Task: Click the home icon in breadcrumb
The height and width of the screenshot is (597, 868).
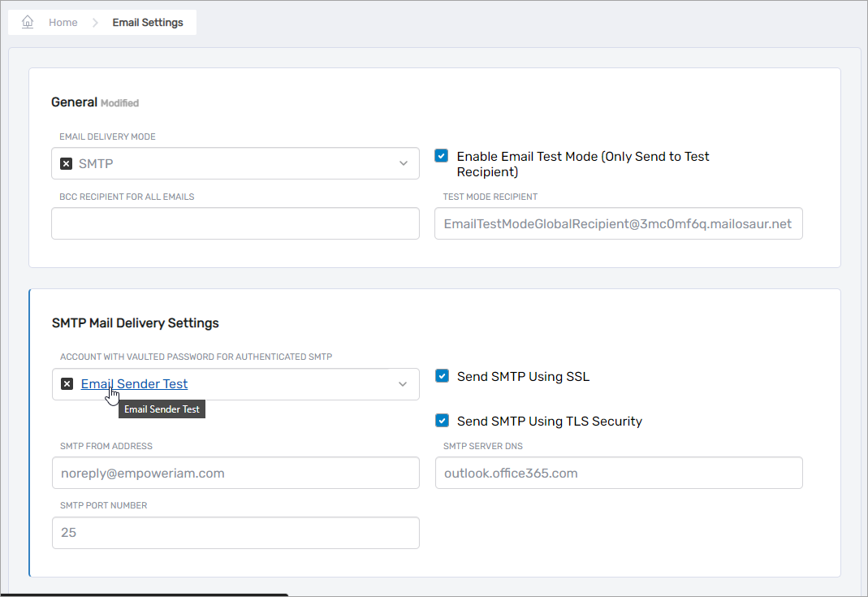Action: click(28, 22)
